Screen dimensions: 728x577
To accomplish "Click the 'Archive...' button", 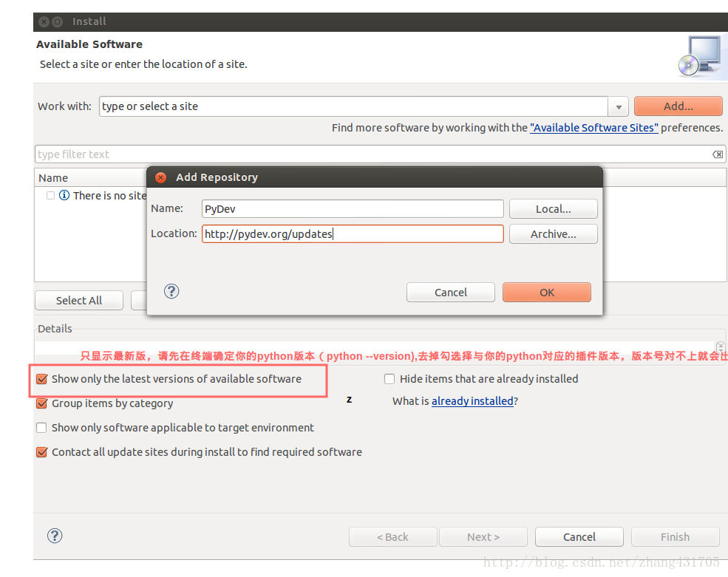I will tap(553, 234).
